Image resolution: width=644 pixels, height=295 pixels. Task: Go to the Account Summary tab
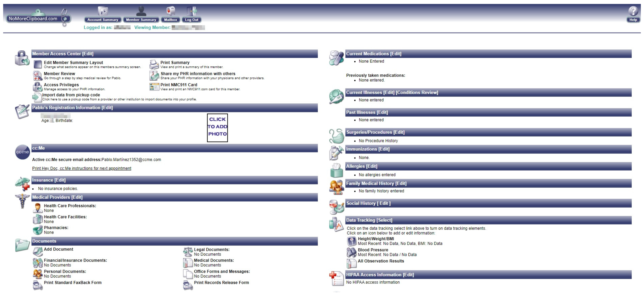tap(103, 20)
